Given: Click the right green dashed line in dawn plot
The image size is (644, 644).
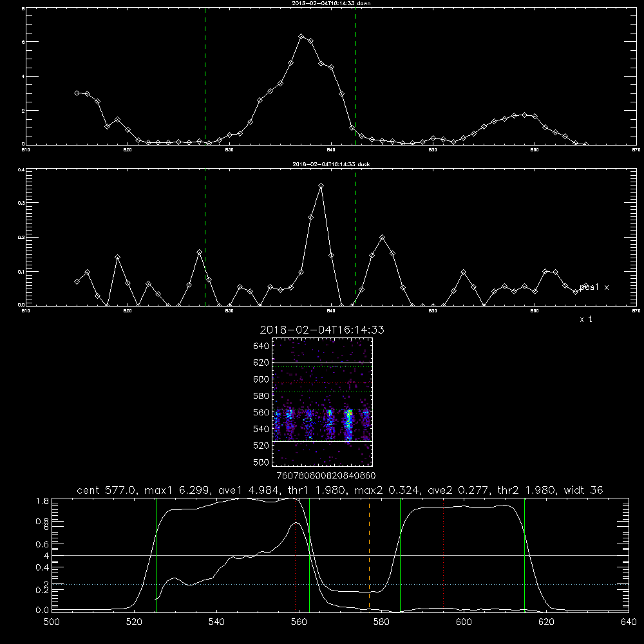Looking at the screenshot, I should coord(355,76).
